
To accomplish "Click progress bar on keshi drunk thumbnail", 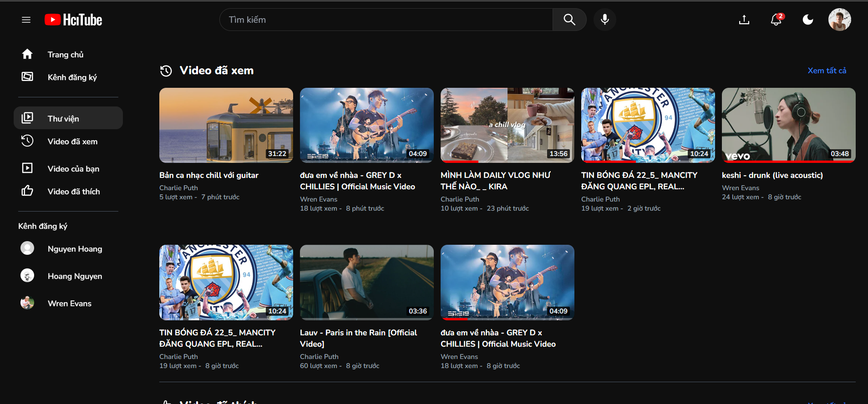I will pyautogui.click(x=789, y=162).
